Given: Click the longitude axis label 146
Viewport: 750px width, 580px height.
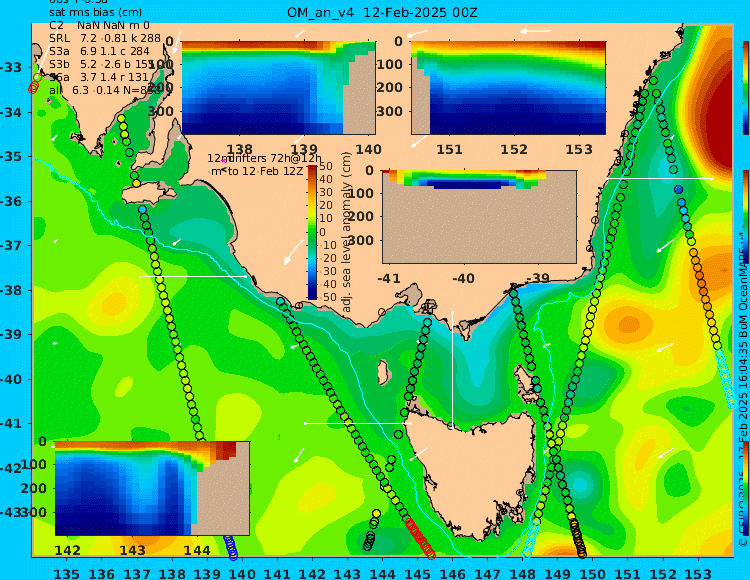Looking at the screenshot, I should point(452,574).
